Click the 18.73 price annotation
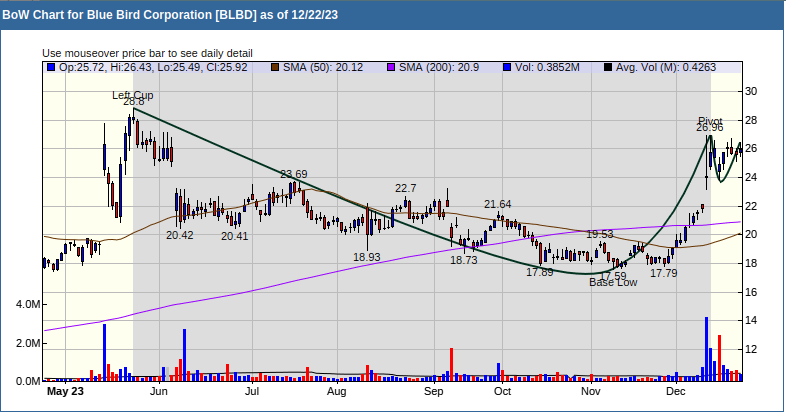Viewport: 786px width, 414px height. point(464,260)
